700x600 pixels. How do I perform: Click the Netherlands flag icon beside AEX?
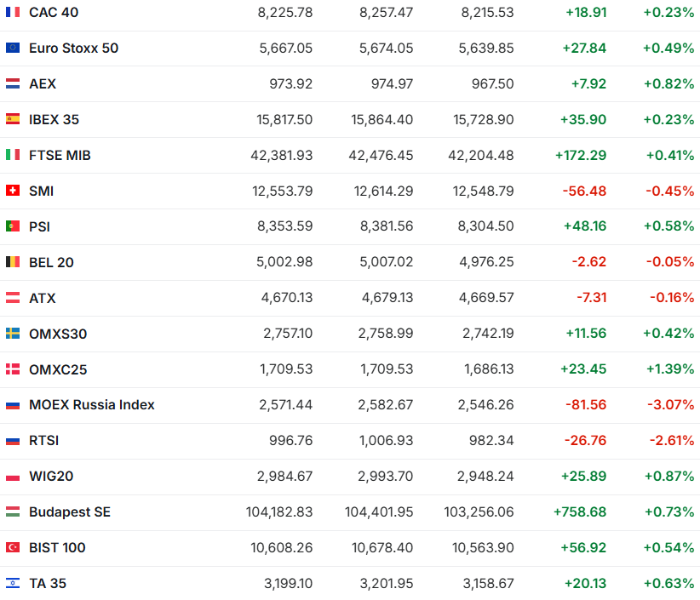pos(13,84)
